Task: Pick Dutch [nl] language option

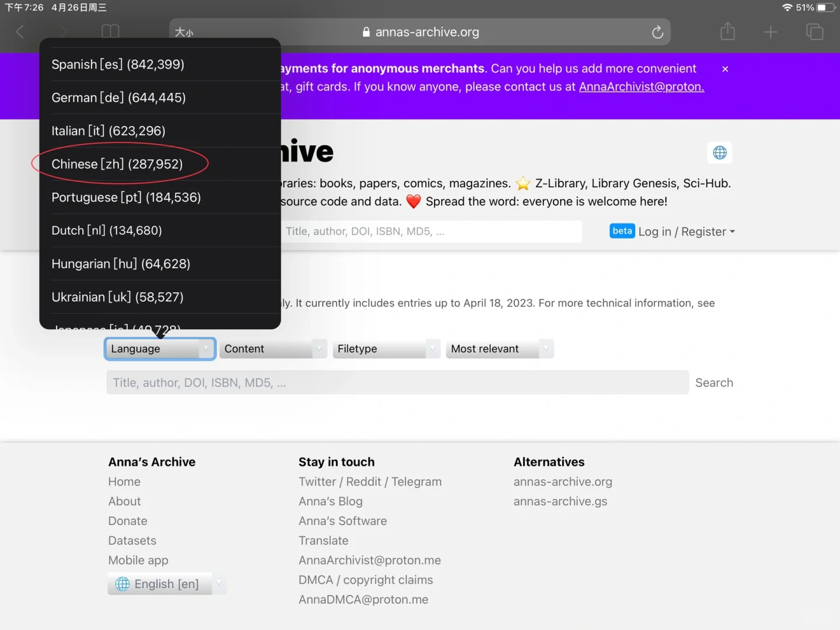Action: pyautogui.click(x=160, y=230)
